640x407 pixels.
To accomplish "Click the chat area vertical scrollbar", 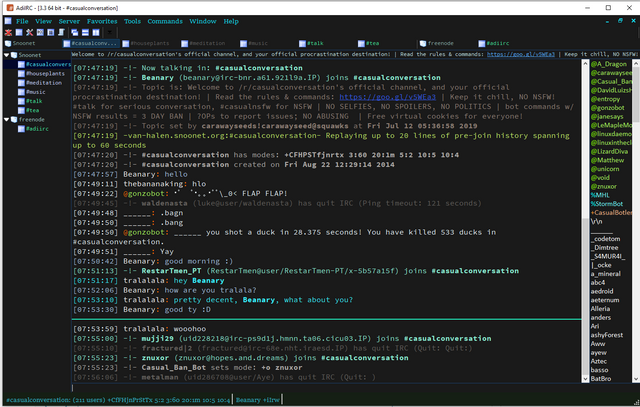I will click(585, 221).
